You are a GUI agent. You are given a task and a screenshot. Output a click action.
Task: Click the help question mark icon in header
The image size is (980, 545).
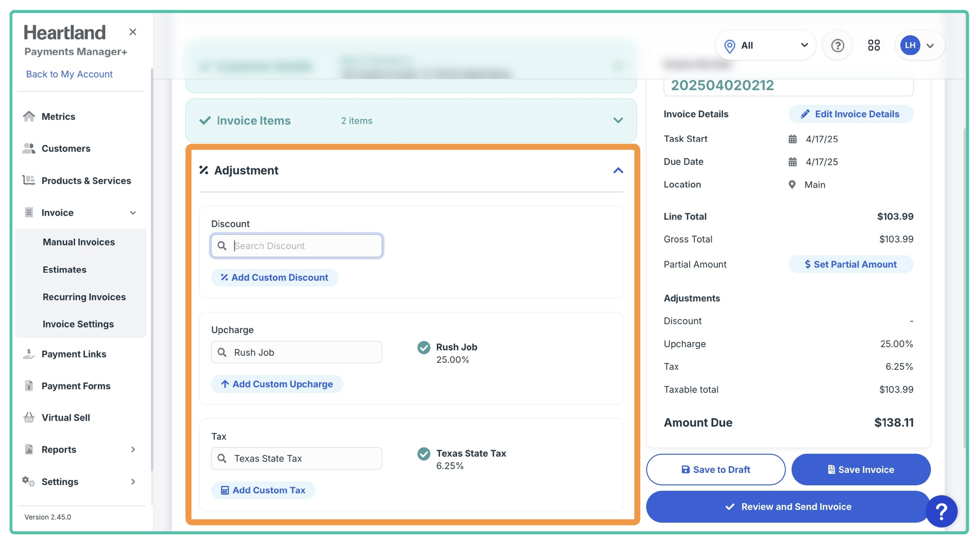(837, 46)
